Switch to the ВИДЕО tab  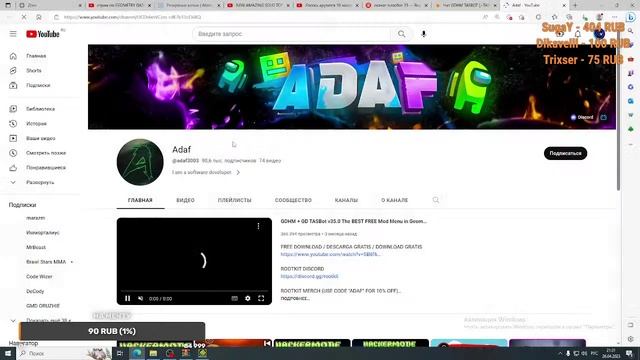coord(185,200)
